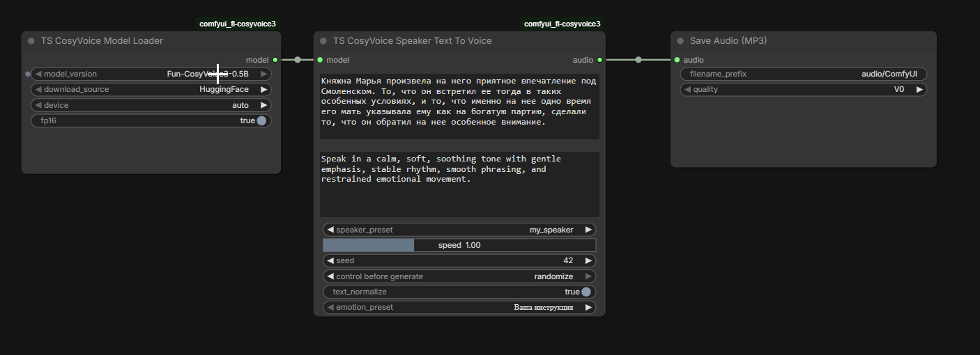Click the link midpoint between Loader and Voice nodes

coord(298,60)
